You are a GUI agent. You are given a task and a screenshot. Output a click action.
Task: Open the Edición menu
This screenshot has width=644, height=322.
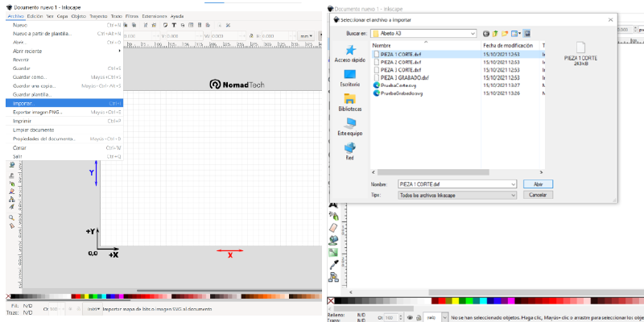point(35,15)
